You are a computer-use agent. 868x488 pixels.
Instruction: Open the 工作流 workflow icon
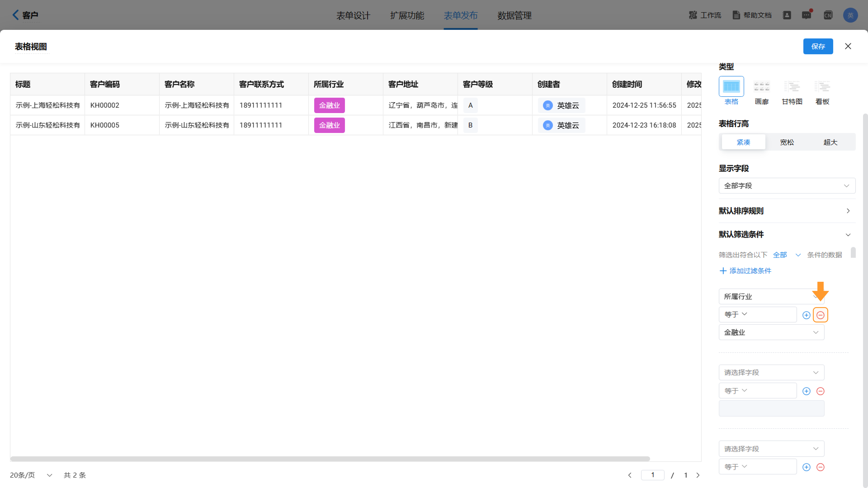tap(693, 15)
